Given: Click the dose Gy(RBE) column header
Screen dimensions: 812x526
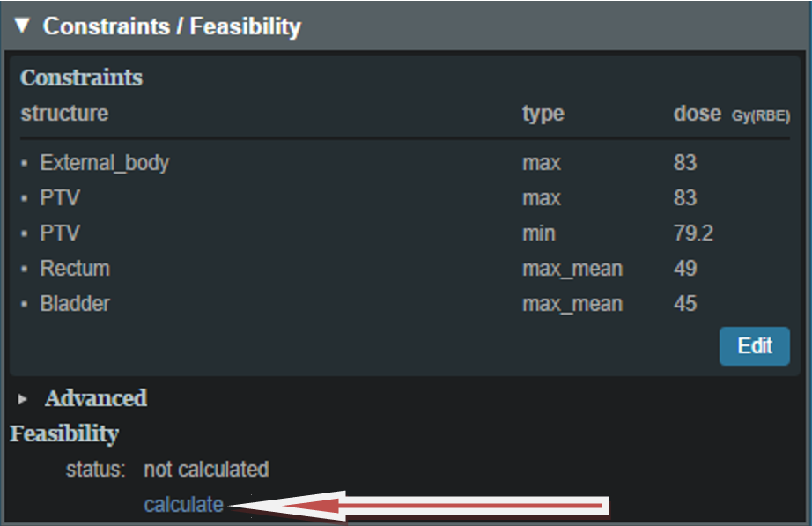Looking at the screenshot, I should pyautogui.click(x=731, y=115).
